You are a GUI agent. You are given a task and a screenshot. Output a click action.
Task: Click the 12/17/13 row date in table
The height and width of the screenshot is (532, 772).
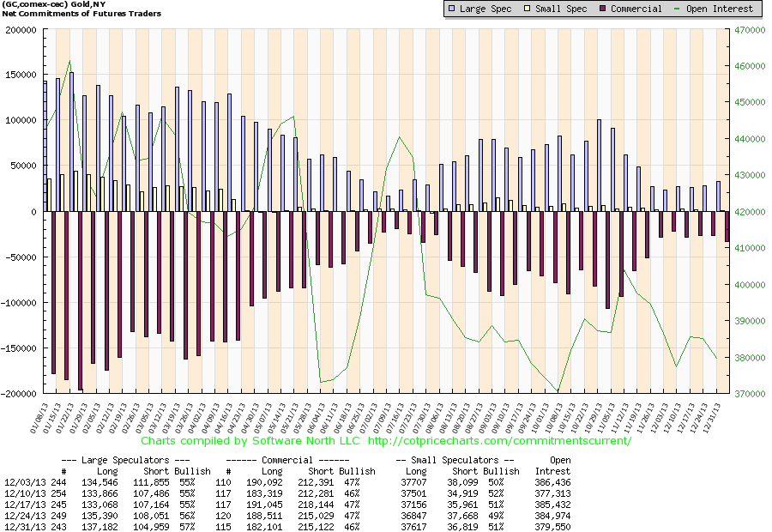[24, 505]
